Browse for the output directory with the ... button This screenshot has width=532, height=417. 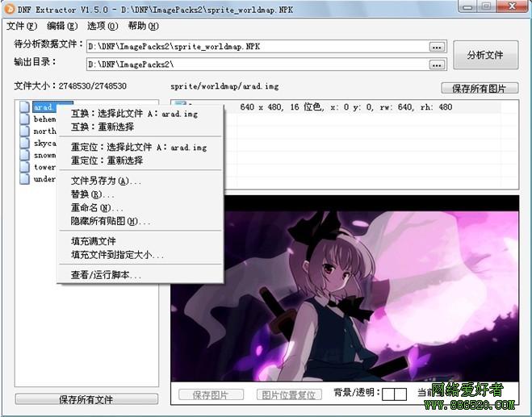pyautogui.click(x=437, y=65)
